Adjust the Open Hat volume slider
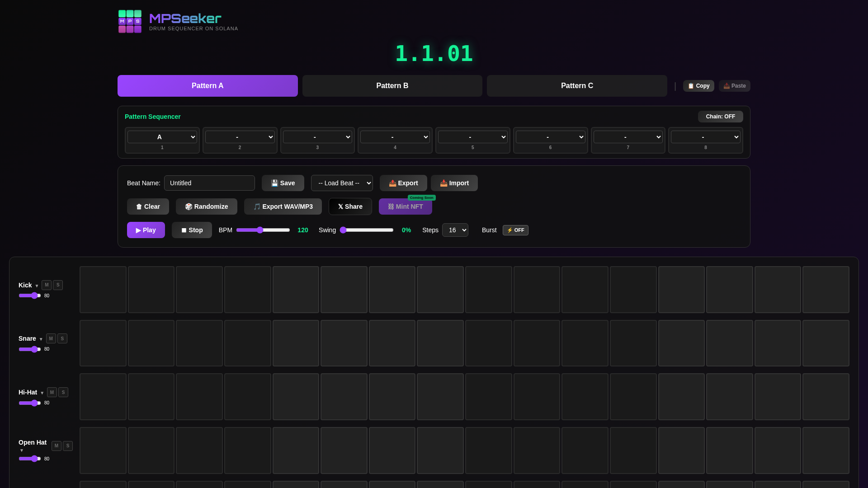 click(30, 459)
